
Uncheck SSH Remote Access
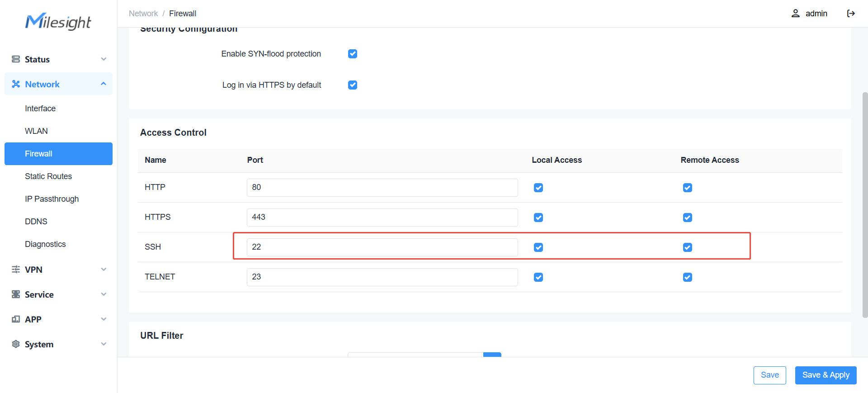click(x=687, y=247)
